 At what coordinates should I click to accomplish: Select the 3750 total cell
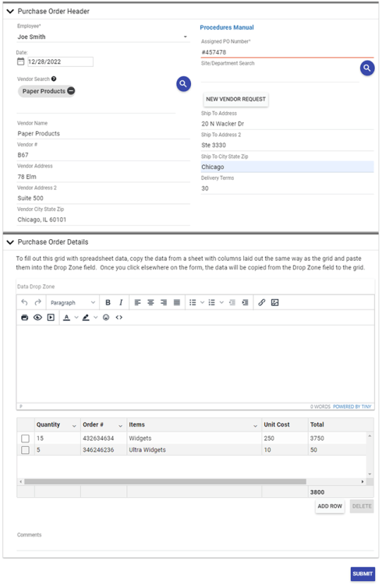click(337, 438)
